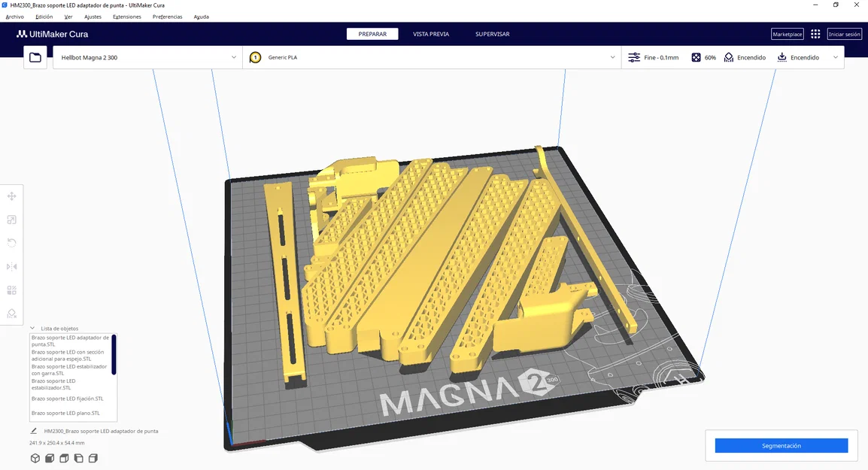Open the Ayuda menu

pyautogui.click(x=201, y=17)
